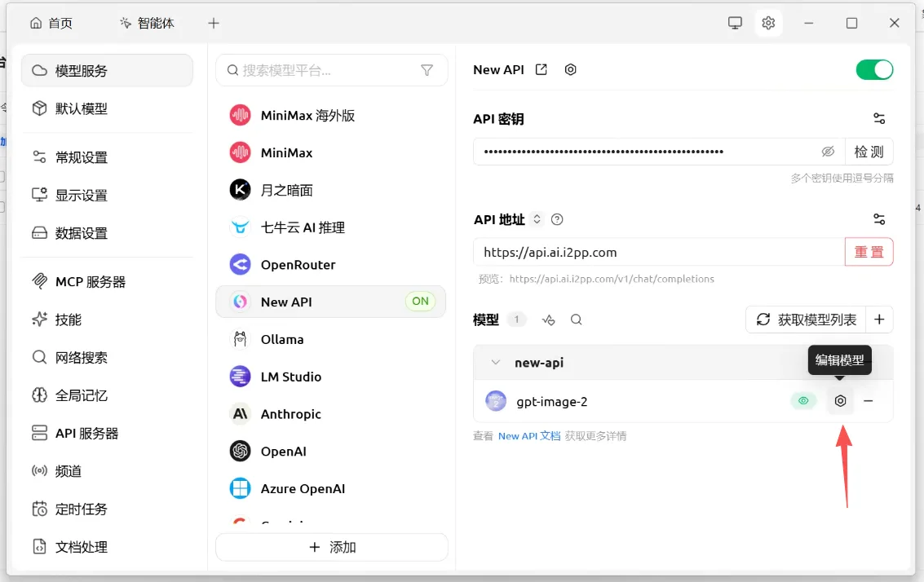Viewport: 924px width, 582px height.
Task: Edit gpt-image-2 model gear icon
Action: pyautogui.click(x=840, y=401)
